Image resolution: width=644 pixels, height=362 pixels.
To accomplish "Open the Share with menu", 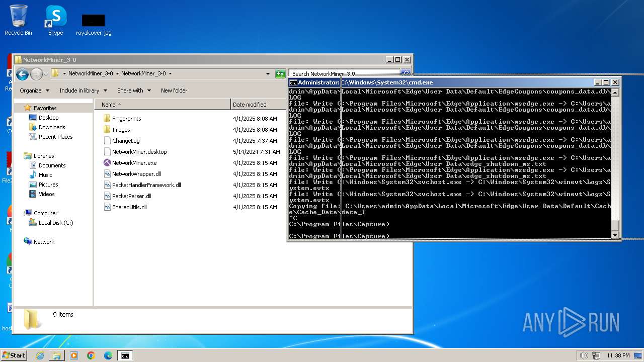I will [x=134, y=90].
